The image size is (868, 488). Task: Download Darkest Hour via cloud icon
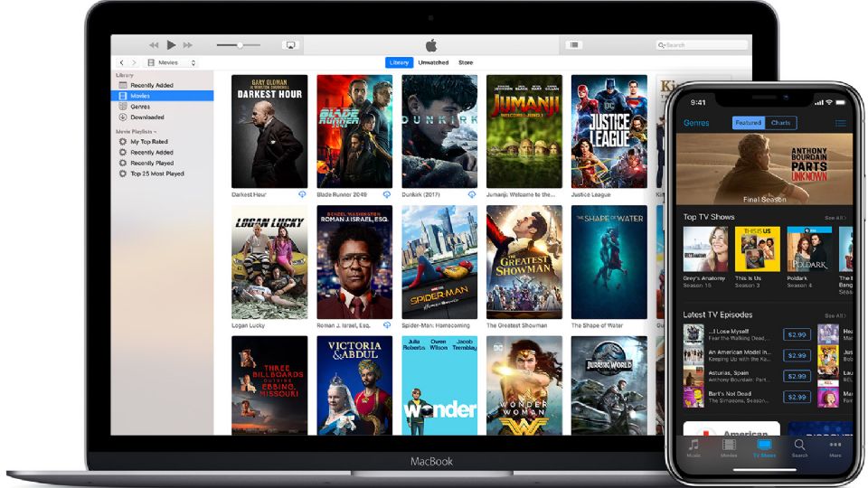[x=301, y=194]
